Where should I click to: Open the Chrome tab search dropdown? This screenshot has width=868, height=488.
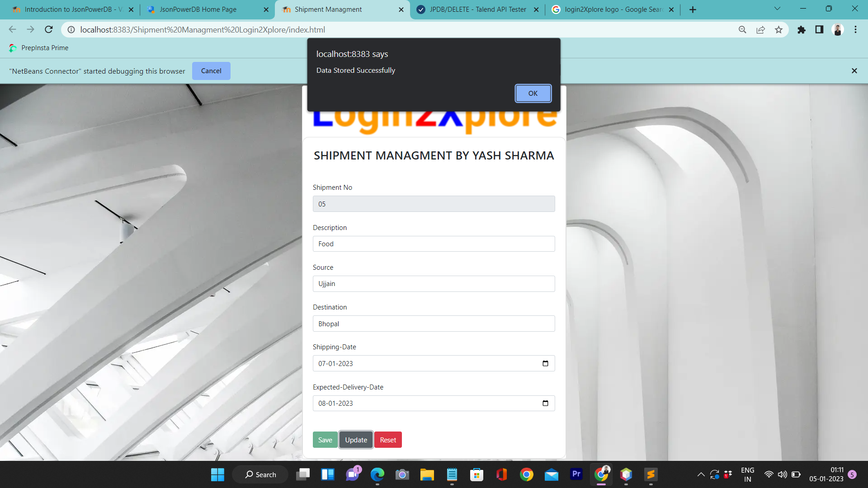(777, 9)
